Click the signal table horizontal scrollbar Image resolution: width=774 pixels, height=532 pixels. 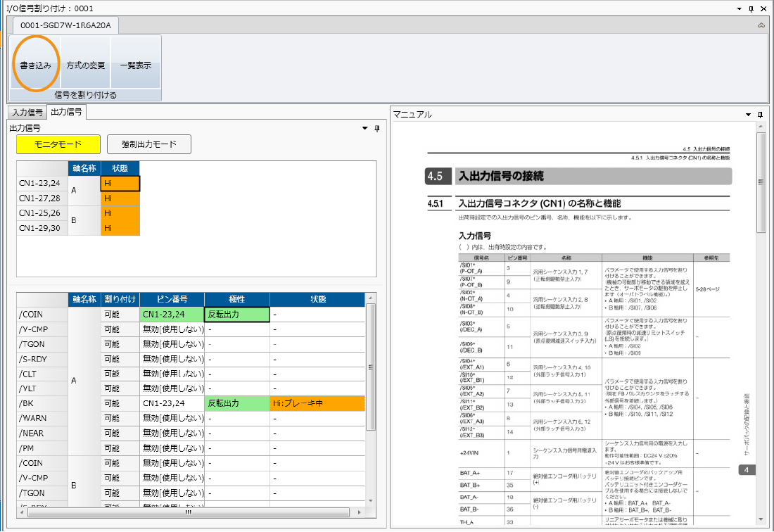click(189, 512)
